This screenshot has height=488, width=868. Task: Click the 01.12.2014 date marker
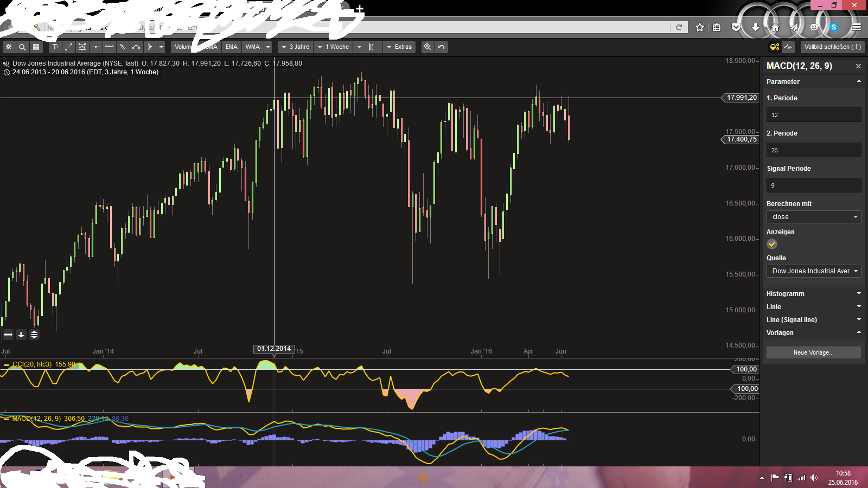pos(274,349)
